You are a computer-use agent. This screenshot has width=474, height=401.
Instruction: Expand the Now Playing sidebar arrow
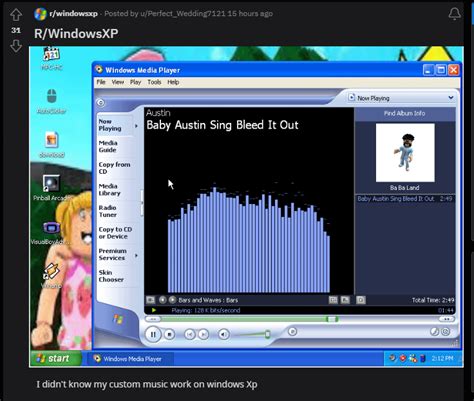[x=136, y=126]
